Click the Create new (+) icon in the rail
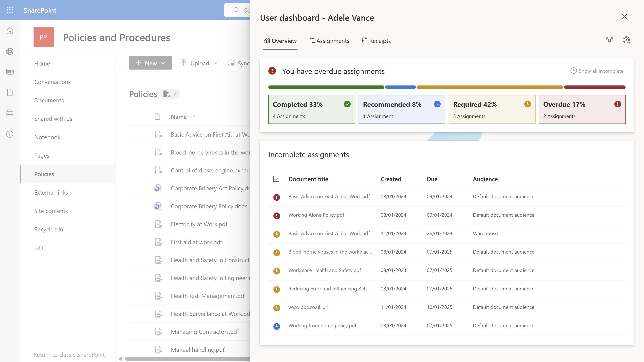 pyautogui.click(x=10, y=134)
